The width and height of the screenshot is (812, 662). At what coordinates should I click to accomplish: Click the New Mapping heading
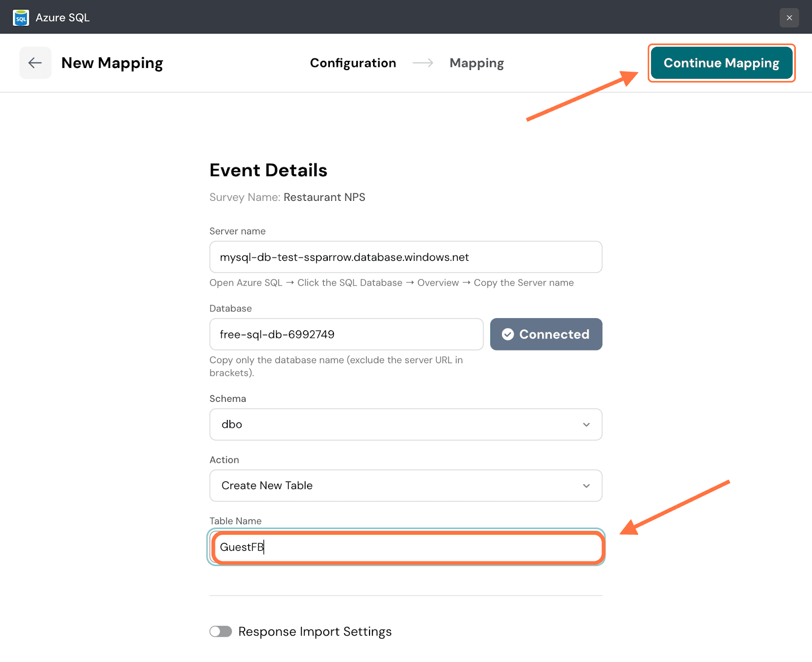[x=112, y=63]
